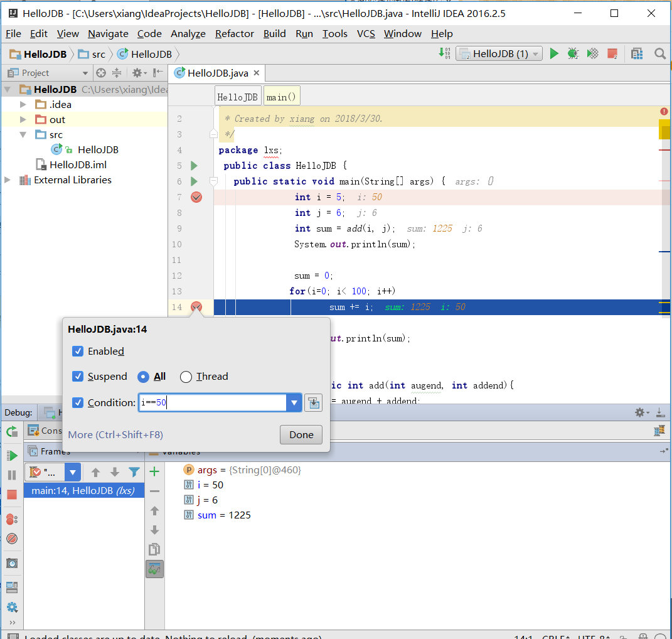This screenshot has width=672, height=639.
Task: Select the Thread suspend radio button
Action: (x=186, y=377)
